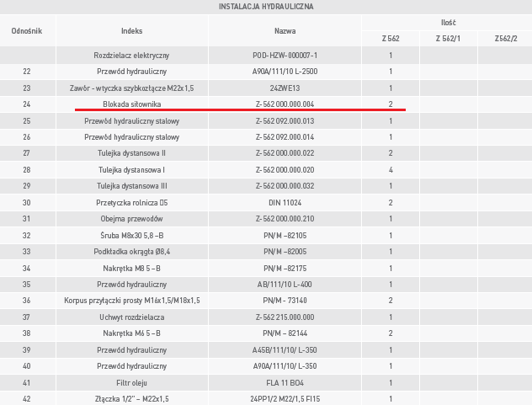Click the Ilość header cell
532x405 pixels.
pyautogui.click(x=448, y=23)
